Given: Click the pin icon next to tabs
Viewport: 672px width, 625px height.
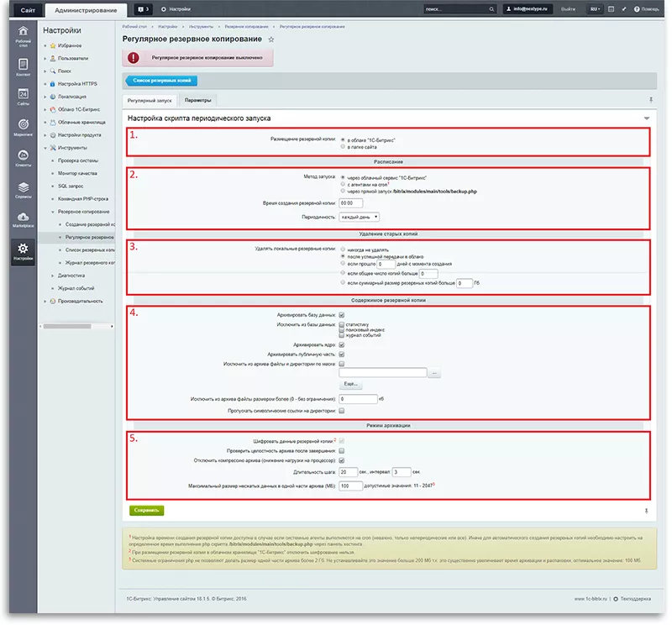Looking at the screenshot, I should click(651, 100).
